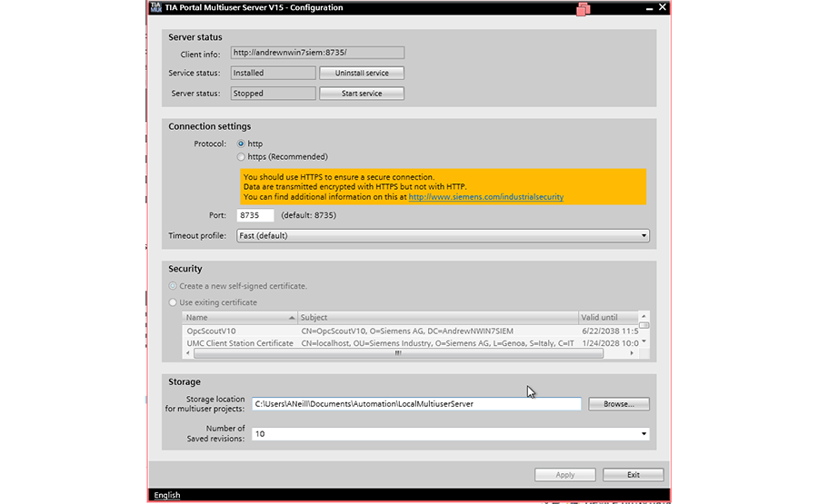Screen dimensions: 818x504
Task: Click certificate list scroll-left arrow
Action: pyautogui.click(x=188, y=353)
